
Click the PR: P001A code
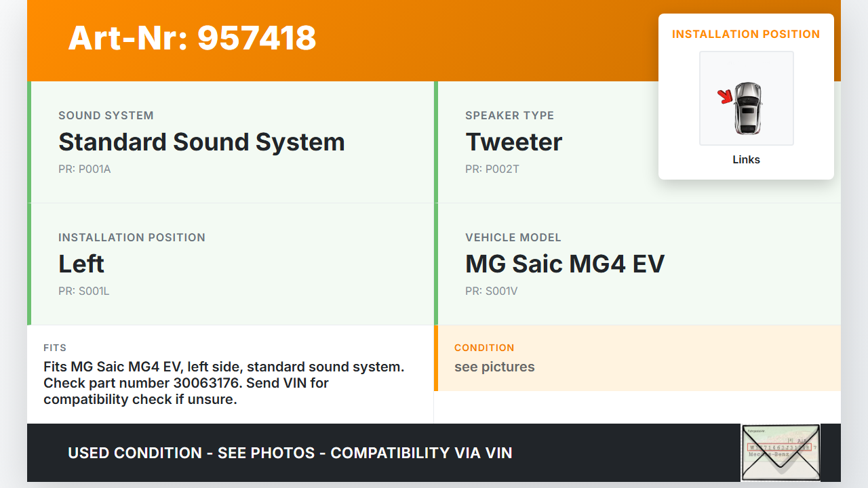pos(84,169)
